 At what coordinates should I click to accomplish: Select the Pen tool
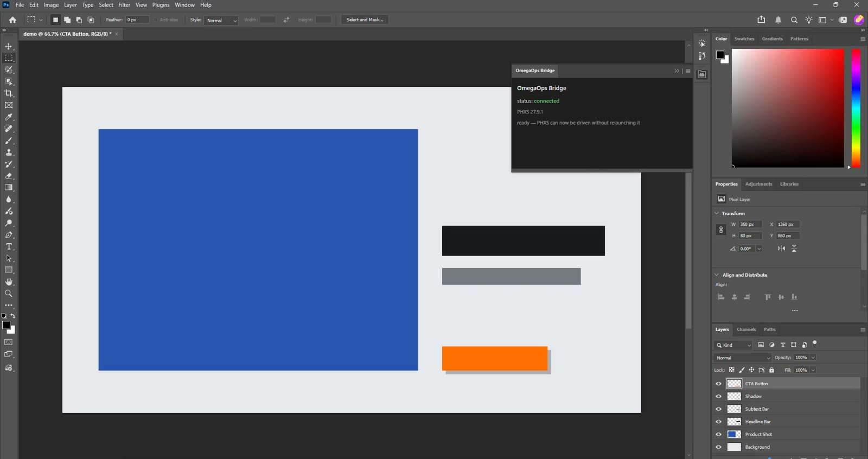[x=9, y=235]
